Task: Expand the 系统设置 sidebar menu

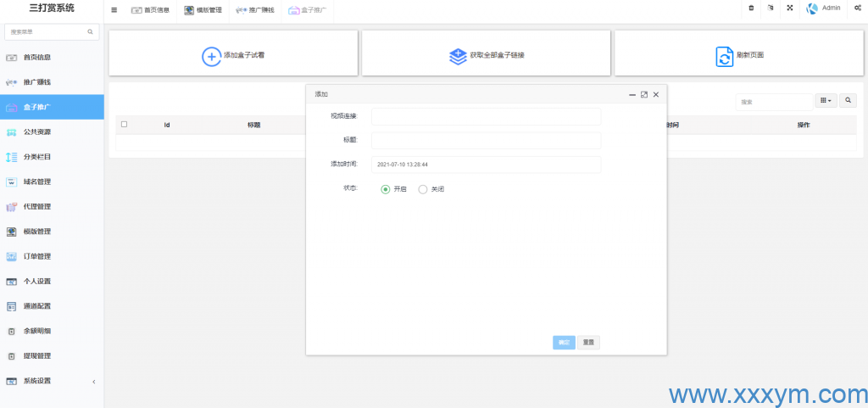Action: [x=51, y=381]
